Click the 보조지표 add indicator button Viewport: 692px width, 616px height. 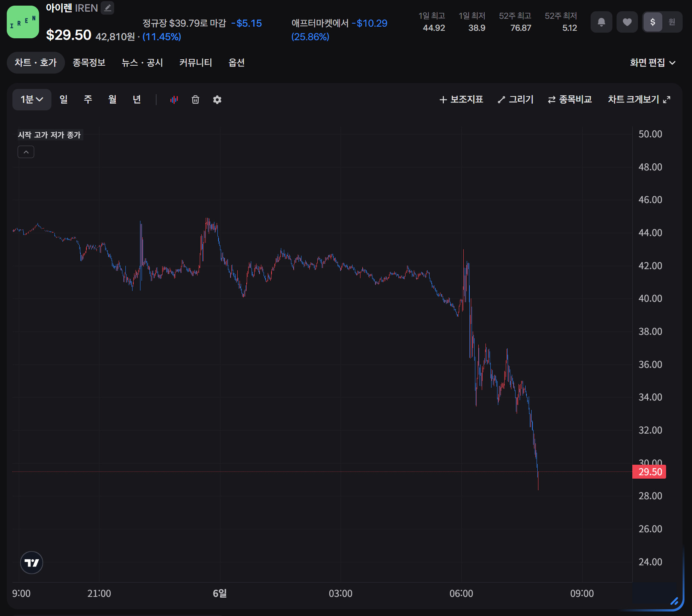pos(461,99)
